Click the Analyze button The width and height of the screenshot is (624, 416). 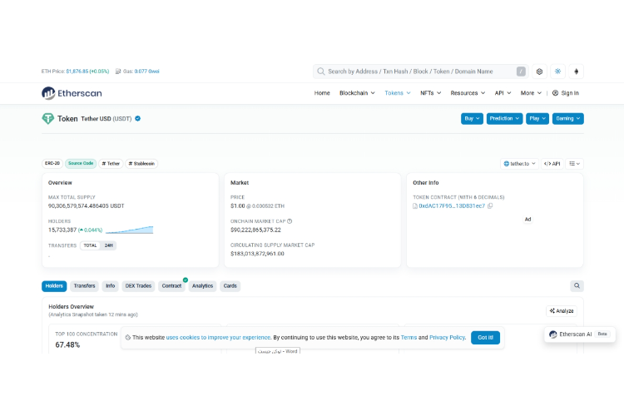click(x=562, y=311)
